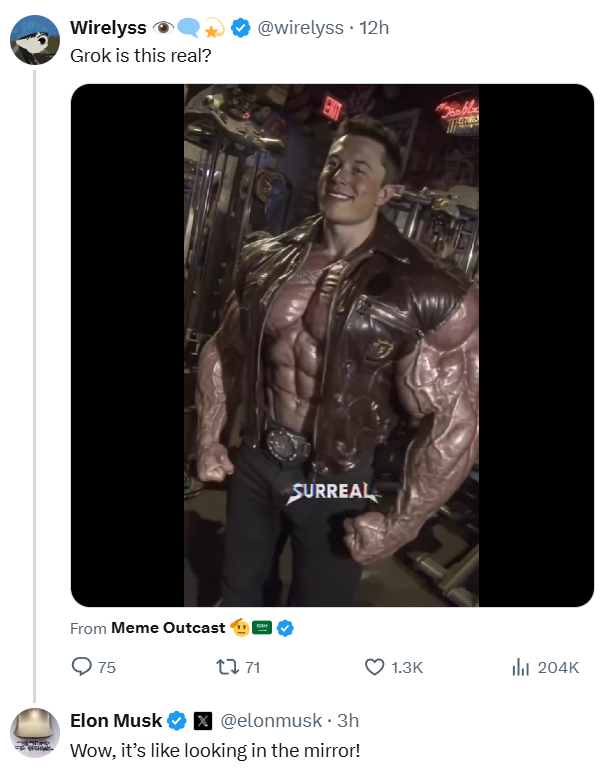Viewport: 611px width, 777px height.
Task: Open view analytics bar chart icon
Action: pyautogui.click(x=519, y=667)
